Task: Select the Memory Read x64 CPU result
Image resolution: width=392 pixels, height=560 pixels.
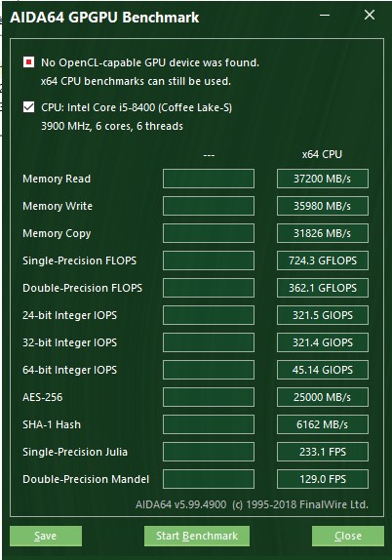Action: [x=323, y=179]
